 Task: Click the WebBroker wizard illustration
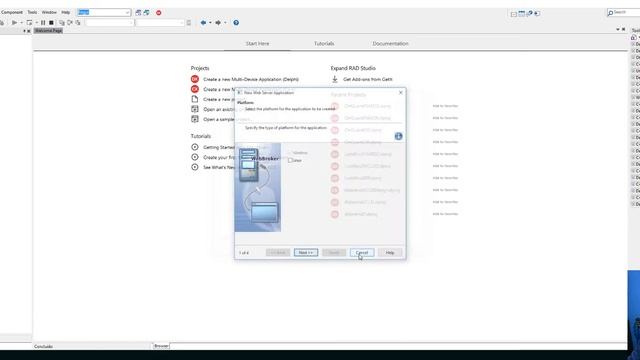tap(258, 187)
